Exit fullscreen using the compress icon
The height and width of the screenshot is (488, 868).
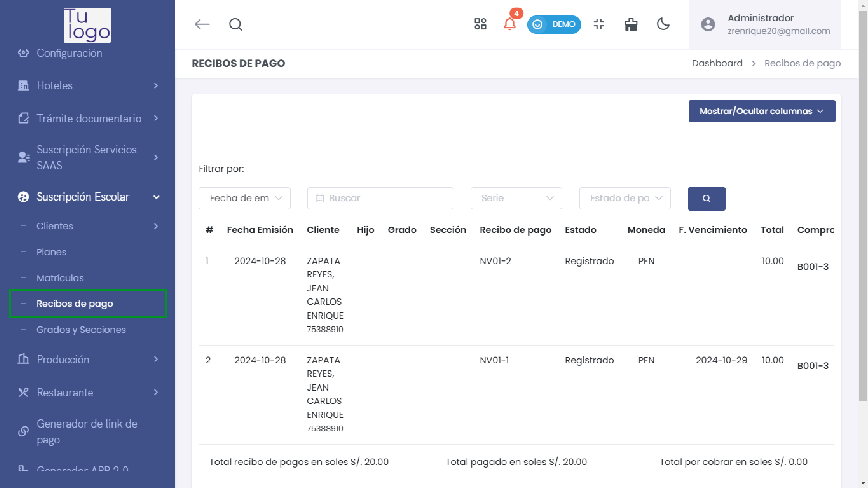click(599, 24)
